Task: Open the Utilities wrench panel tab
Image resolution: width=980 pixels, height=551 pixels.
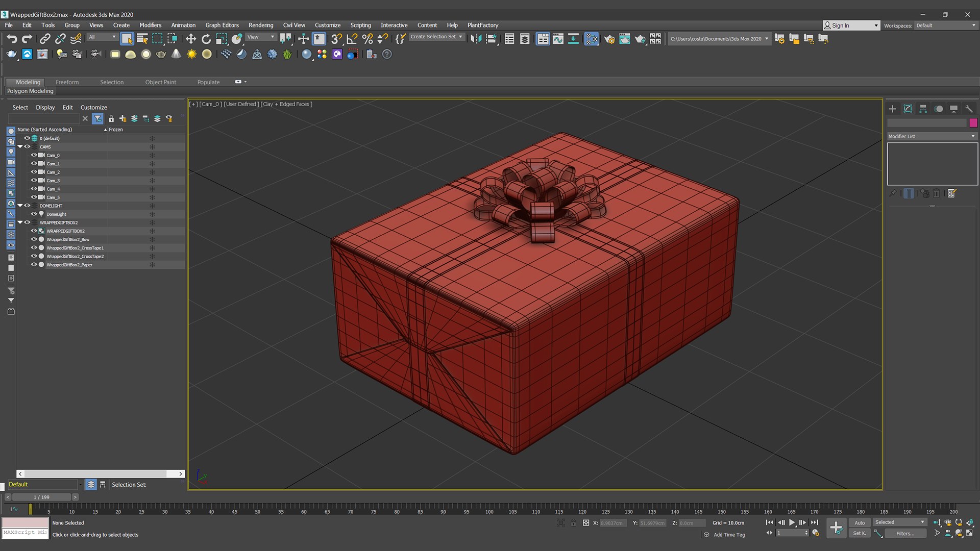Action: [x=969, y=109]
